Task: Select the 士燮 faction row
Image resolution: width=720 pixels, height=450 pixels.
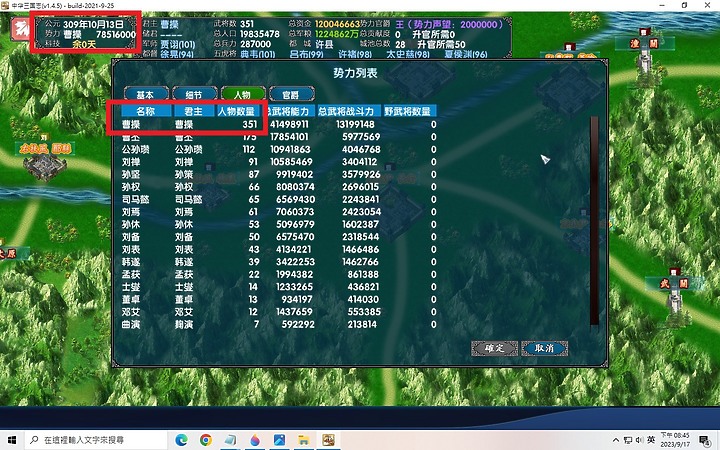Action: tap(279, 287)
